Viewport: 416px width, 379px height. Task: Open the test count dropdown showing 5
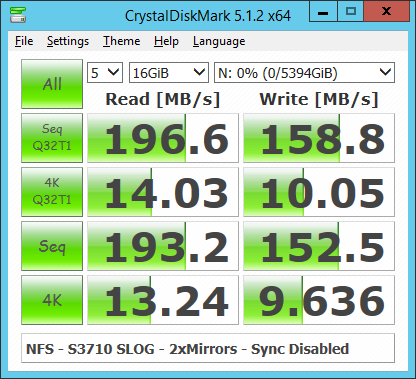105,72
